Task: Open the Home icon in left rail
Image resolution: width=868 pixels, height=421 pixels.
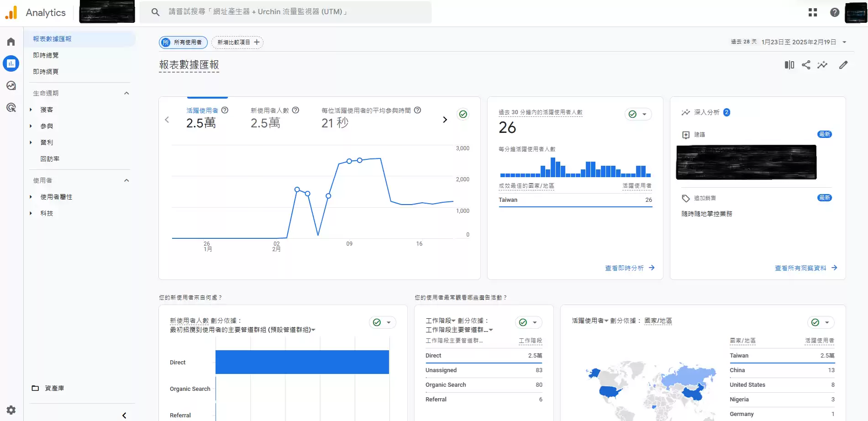Action: click(11, 42)
